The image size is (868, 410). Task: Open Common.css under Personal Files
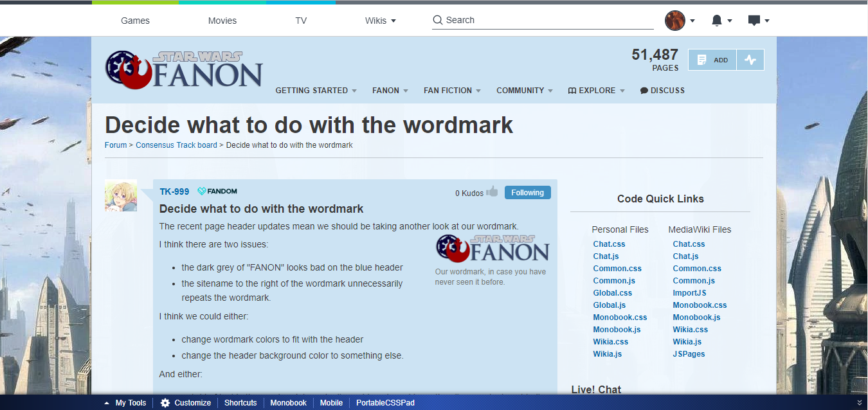coord(617,269)
